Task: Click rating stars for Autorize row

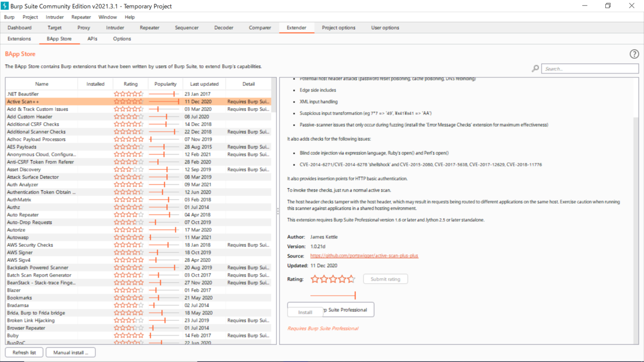Action: [x=129, y=230]
